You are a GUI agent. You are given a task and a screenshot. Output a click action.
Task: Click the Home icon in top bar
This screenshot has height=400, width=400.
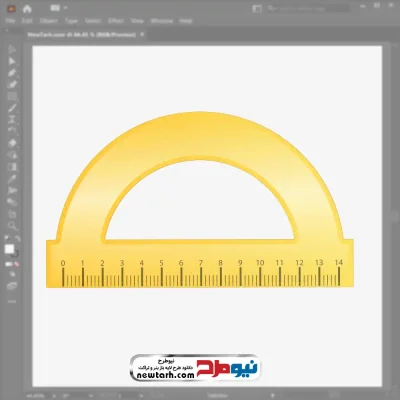[x=27, y=9]
